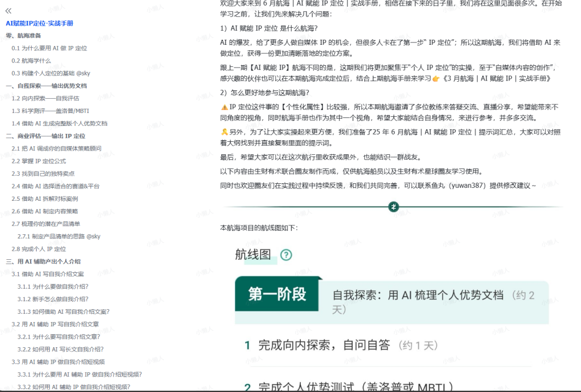Image resolution: width=581 pixels, height=392 pixels.
Task: Click text 自我探索:用 AI 梳理个人优势文档
Action: pyautogui.click(x=418, y=296)
